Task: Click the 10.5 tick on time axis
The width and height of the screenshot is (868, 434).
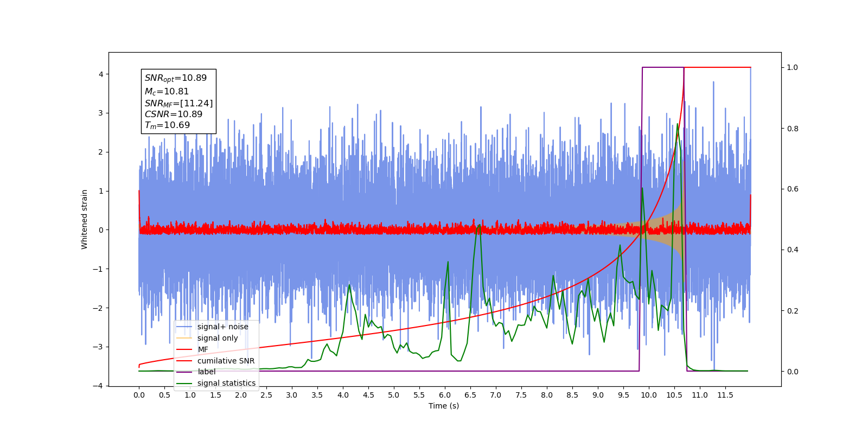Action: 674,395
